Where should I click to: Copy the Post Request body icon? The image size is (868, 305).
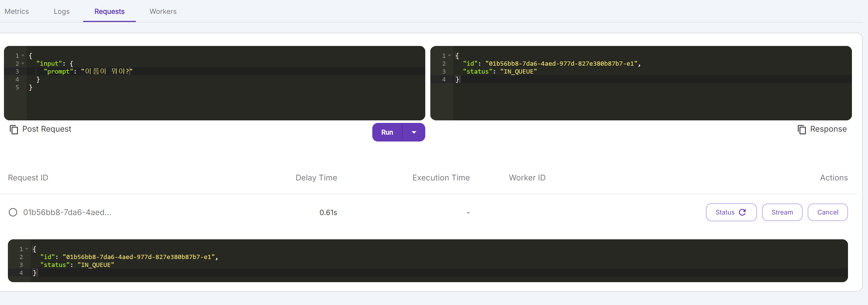coord(14,129)
